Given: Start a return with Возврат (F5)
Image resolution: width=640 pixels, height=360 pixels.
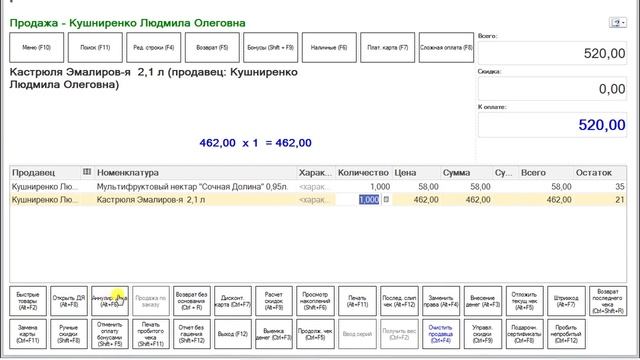Looking at the screenshot, I should pyautogui.click(x=212, y=48).
